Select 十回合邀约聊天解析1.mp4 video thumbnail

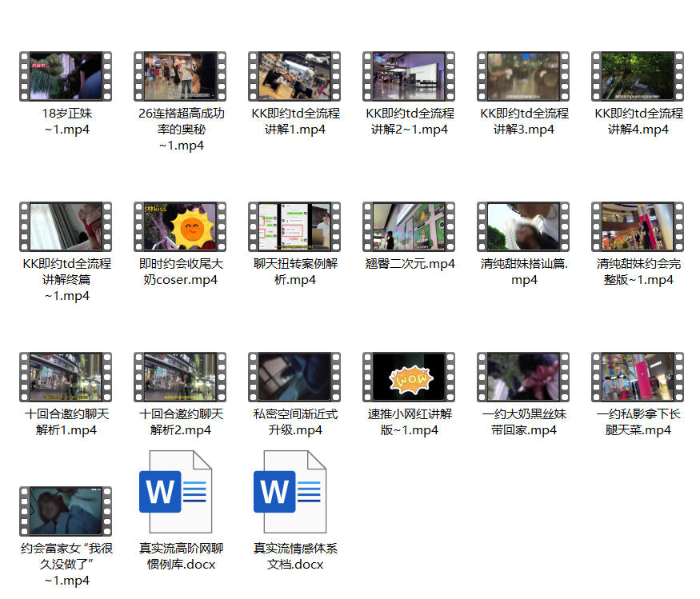tap(66, 377)
